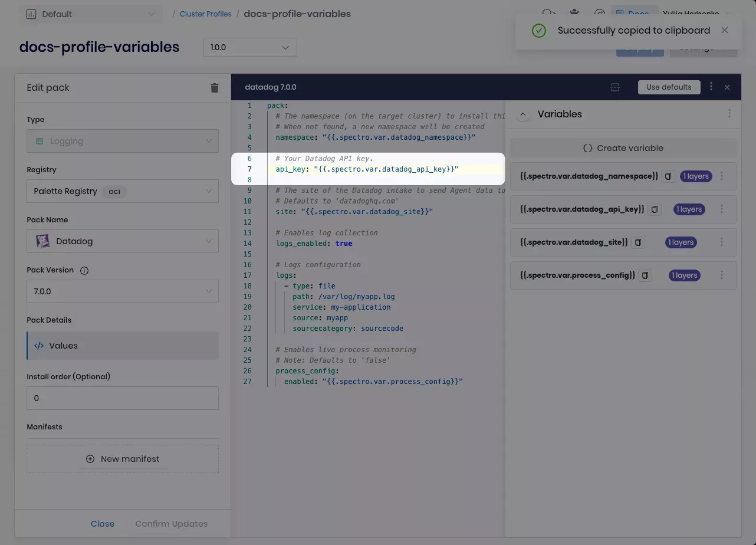Viewport: 756px width, 545px height.
Task: Click the 1 layers badge for process_config
Action: pos(684,275)
